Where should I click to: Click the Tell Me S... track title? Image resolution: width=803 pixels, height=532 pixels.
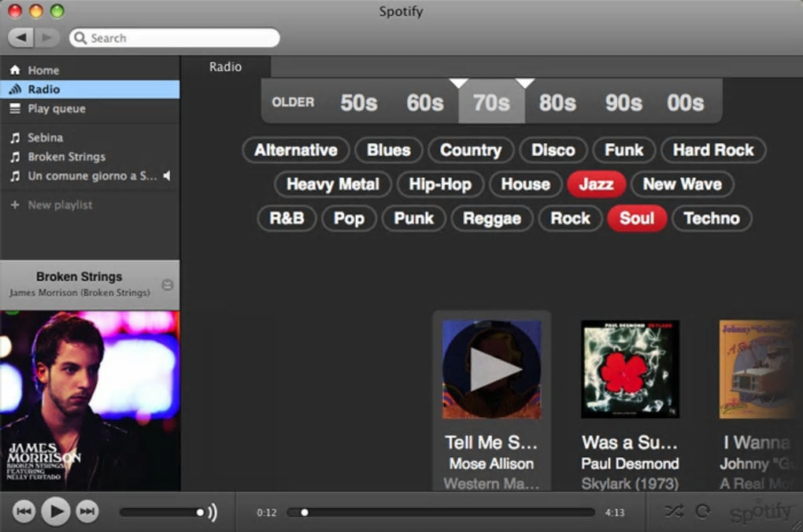click(x=491, y=442)
